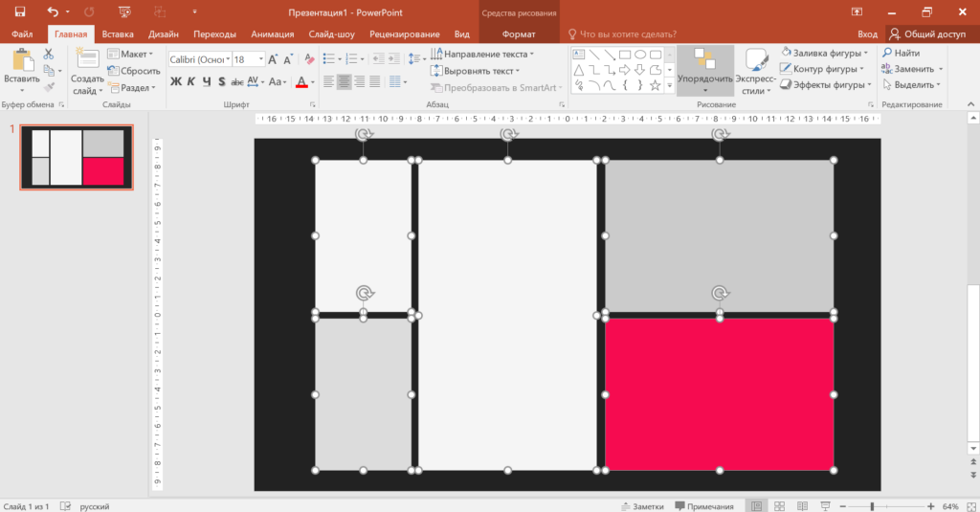Toggle strikethrough abc formatting
Image resolution: width=980 pixels, height=512 pixels.
click(x=237, y=82)
